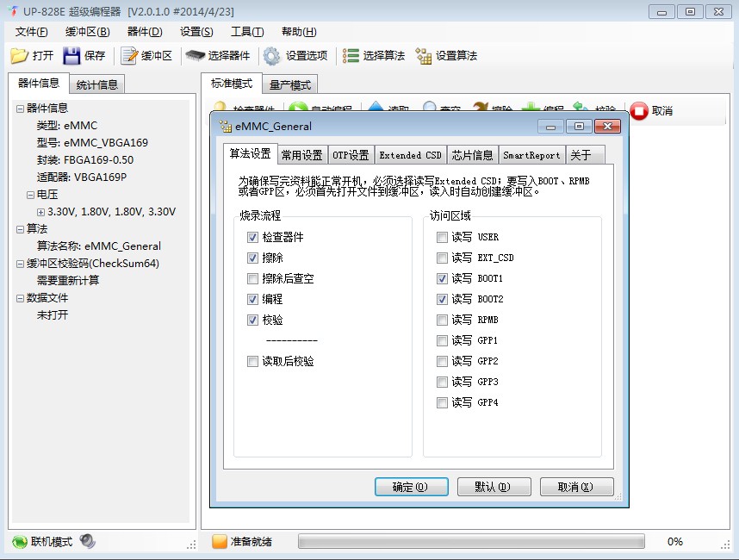Enable the 擦除后查空 checkbox
Screen dimensions: 739x560
pyautogui.click(x=252, y=278)
